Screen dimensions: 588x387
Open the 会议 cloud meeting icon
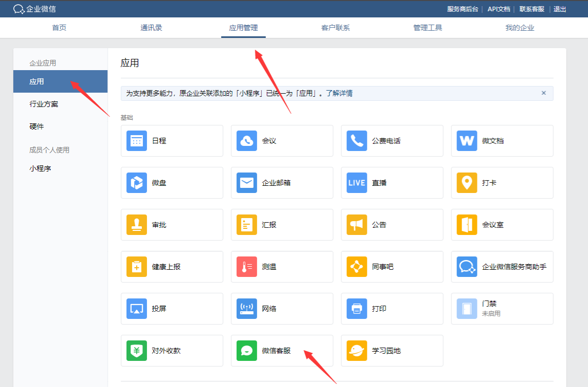247,141
